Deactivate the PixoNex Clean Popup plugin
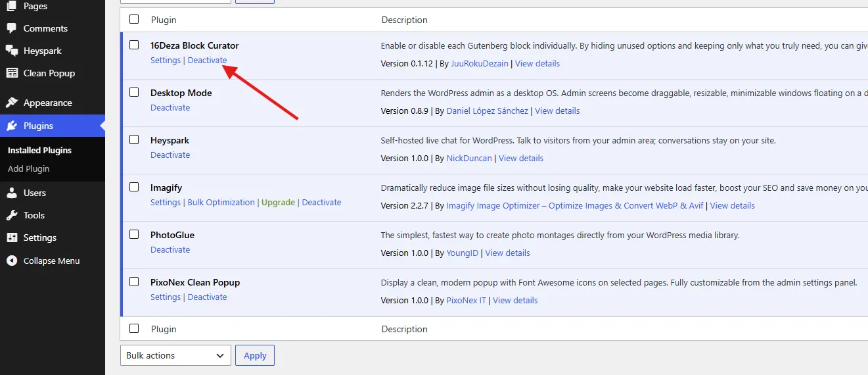Screen dimensions: 868x375 (207, 297)
